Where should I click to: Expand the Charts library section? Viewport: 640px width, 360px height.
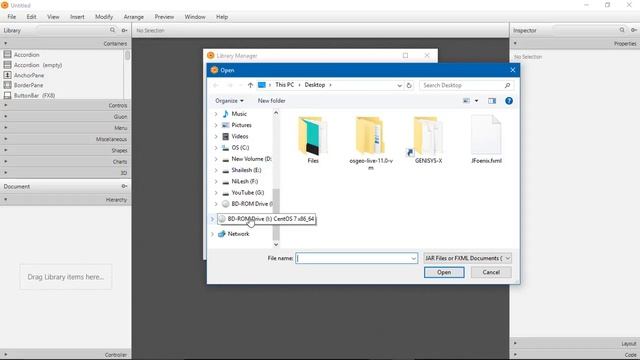click(65, 162)
